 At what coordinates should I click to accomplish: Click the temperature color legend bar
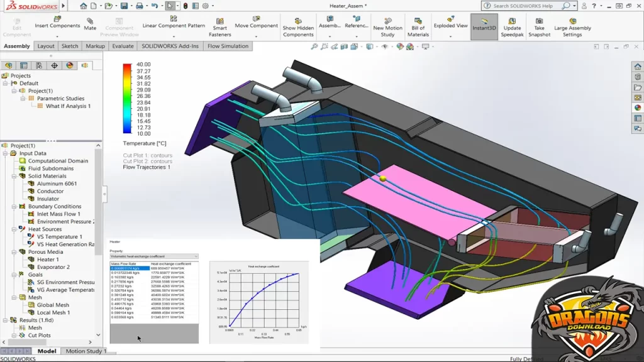(127, 99)
